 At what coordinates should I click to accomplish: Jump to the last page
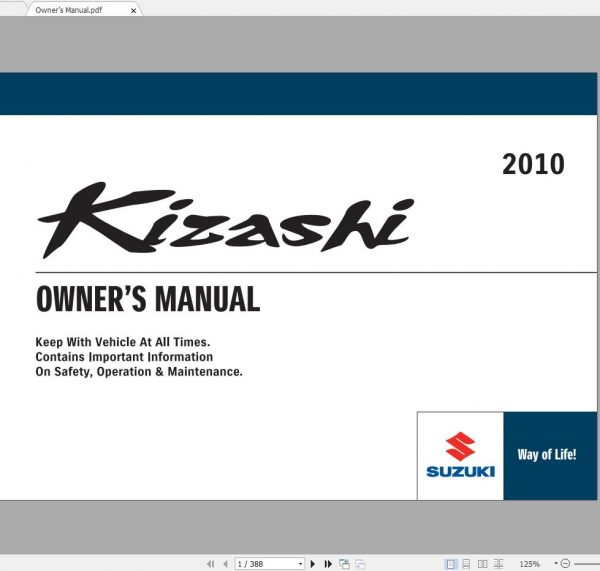328,564
